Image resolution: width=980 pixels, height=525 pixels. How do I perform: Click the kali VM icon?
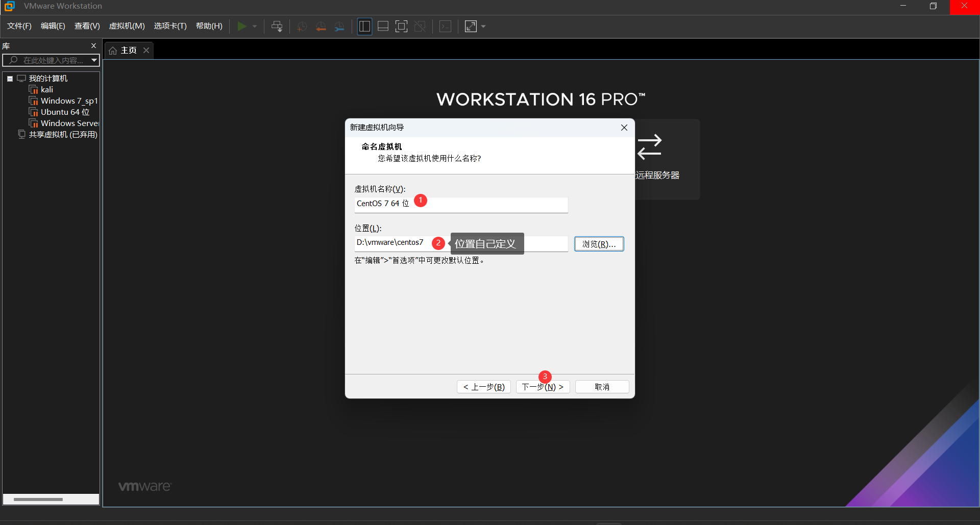point(34,90)
